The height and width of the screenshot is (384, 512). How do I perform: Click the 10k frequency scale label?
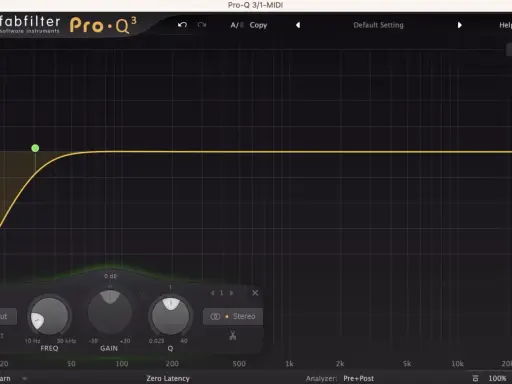click(457, 364)
